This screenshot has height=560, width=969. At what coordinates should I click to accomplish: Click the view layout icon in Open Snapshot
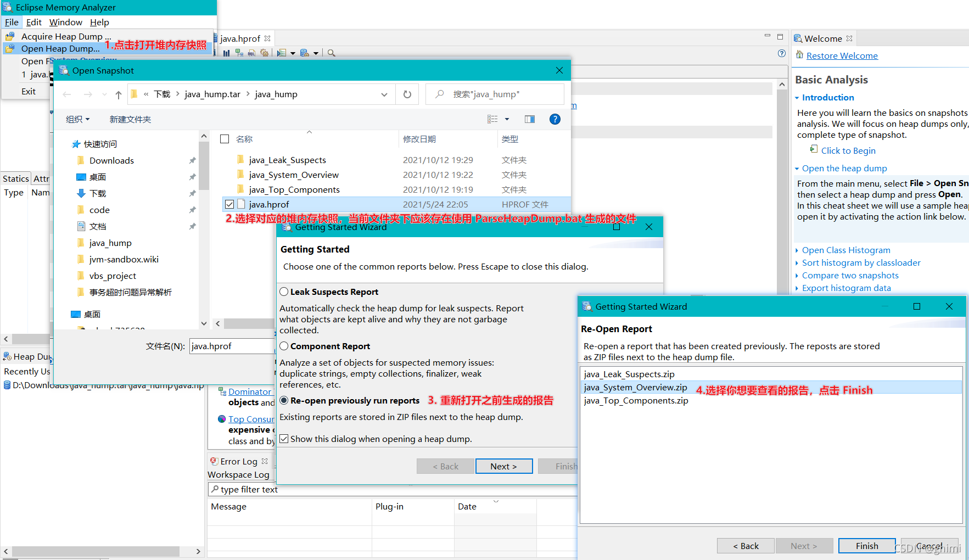point(492,119)
